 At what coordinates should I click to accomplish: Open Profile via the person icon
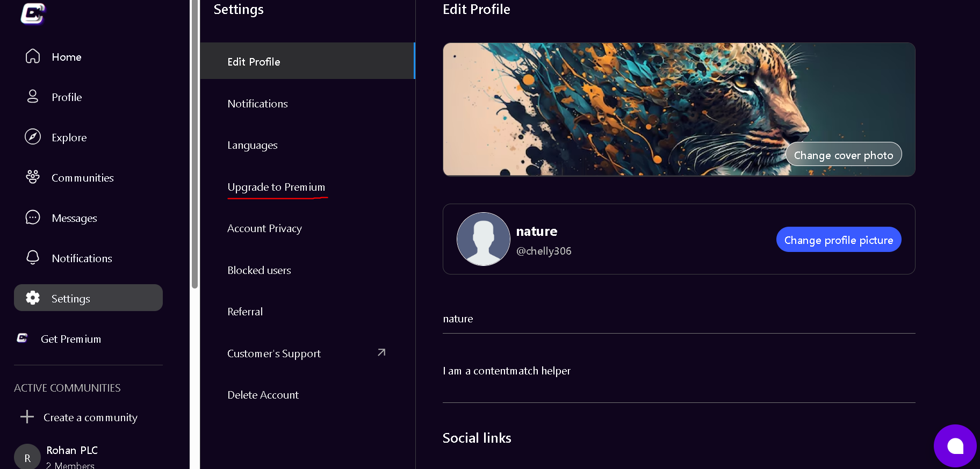click(x=33, y=97)
